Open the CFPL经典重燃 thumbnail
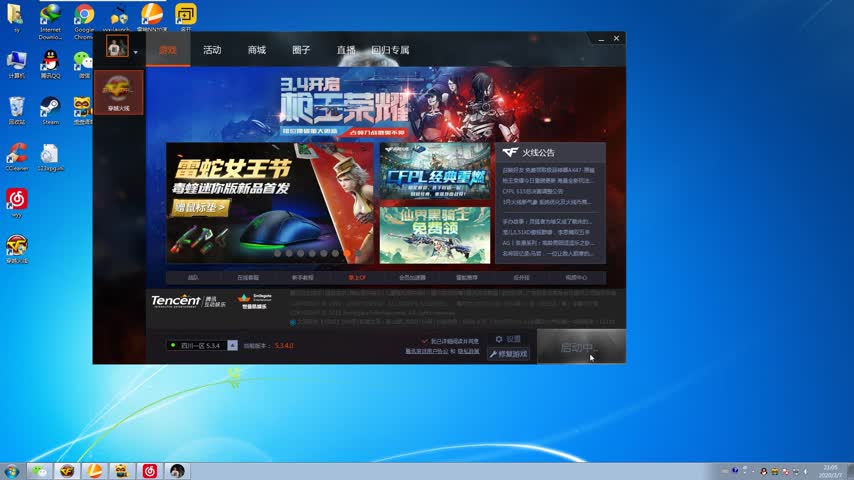This screenshot has height=480, width=854. [435, 172]
